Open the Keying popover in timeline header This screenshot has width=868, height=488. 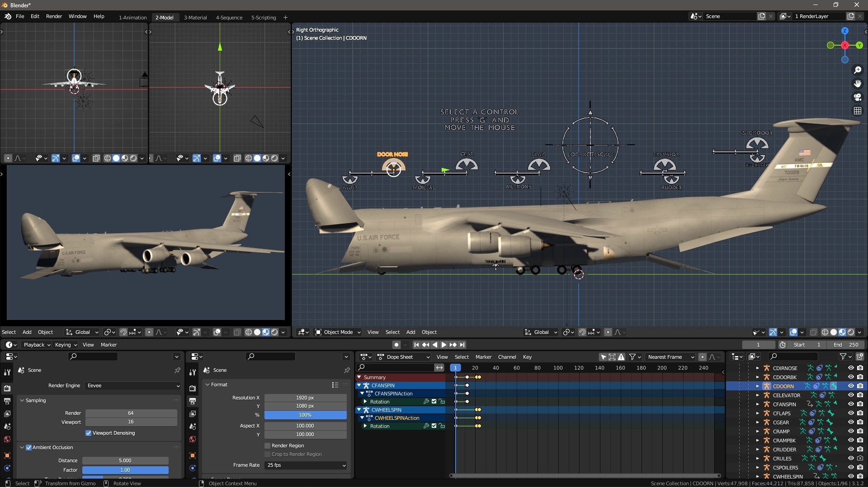tap(66, 345)
